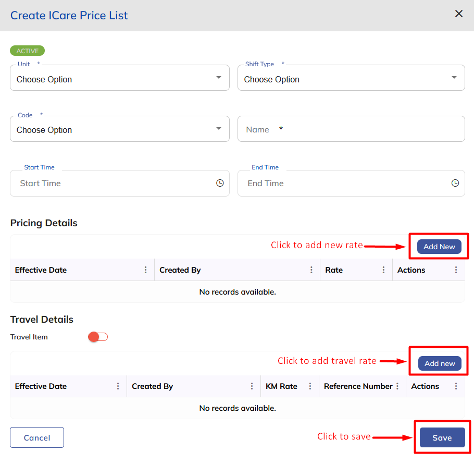This screenshot has height=476, width=474.
Task: Expand the Shift Type dropdown
Action: point(351,78)
